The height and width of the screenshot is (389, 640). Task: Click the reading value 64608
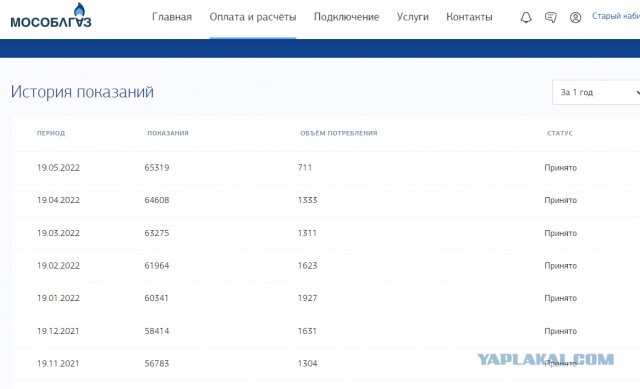point(157,200)
